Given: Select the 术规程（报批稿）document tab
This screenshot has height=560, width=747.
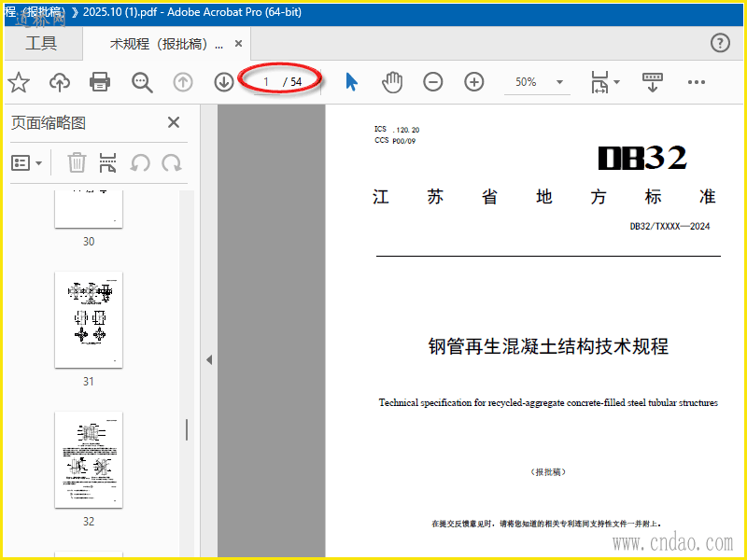Looking at the screenshot, I should point(166,44).
